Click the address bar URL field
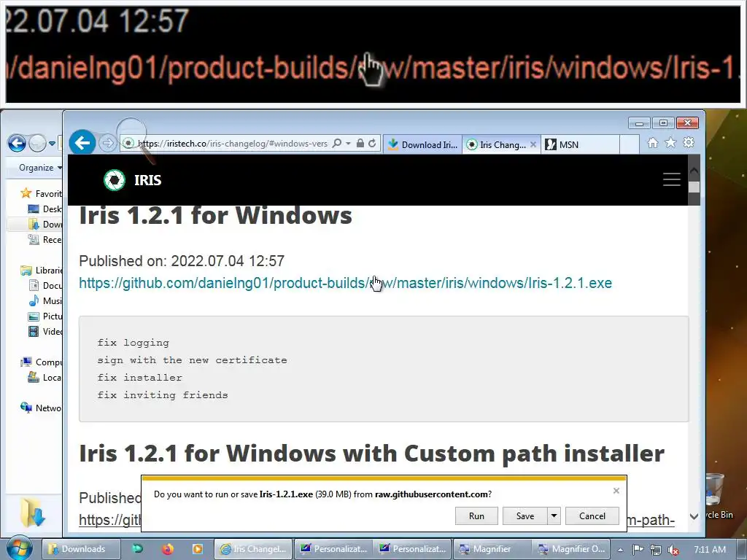Image resolution: width=747 pixels, height=560 pixels. click(233, 143)
